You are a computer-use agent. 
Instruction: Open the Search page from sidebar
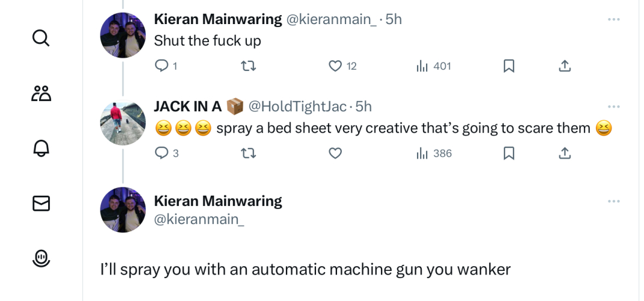pos(41,38)
